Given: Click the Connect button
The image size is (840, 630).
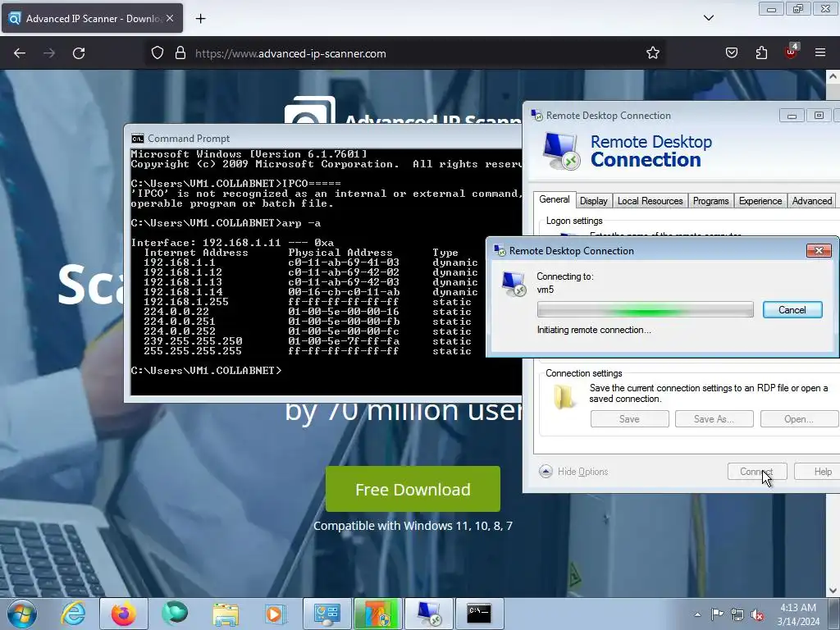Looking at the screenshot, I should 757,472.
